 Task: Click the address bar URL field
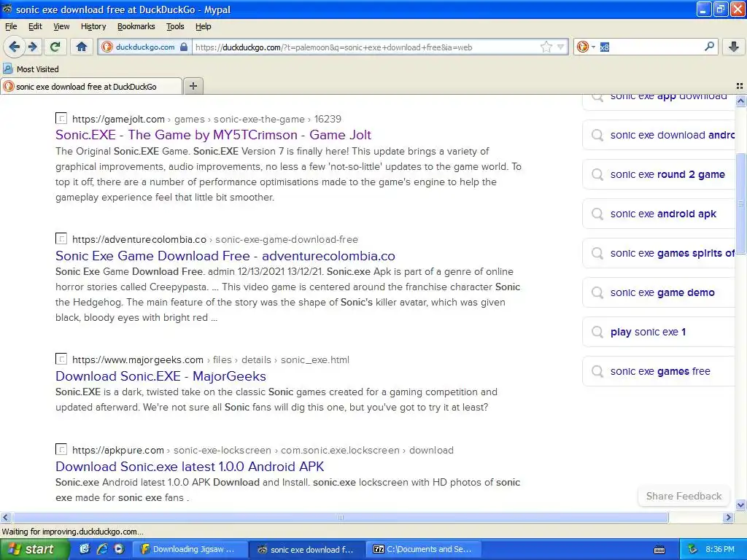[365, 47]
